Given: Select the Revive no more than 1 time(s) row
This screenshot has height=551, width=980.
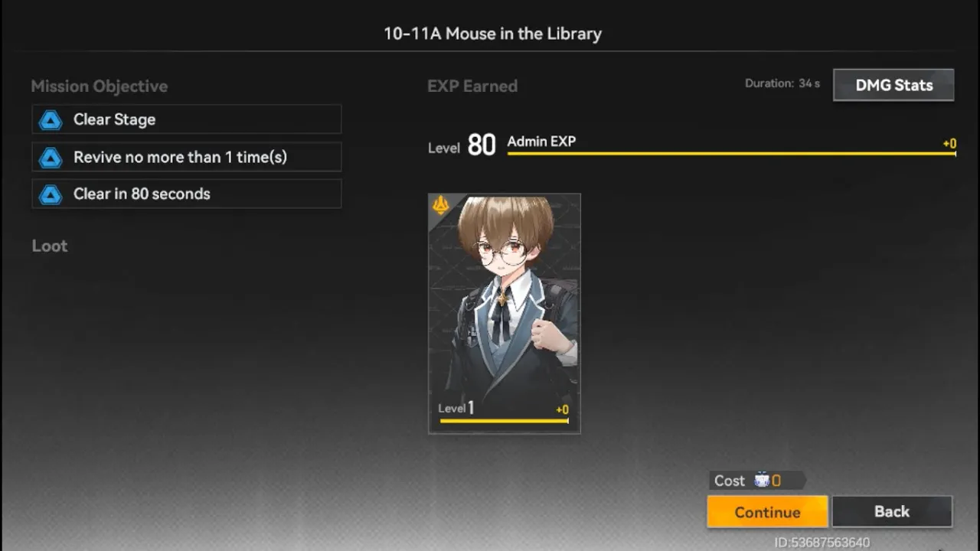Looking at the screenshot, I should 187,157.
